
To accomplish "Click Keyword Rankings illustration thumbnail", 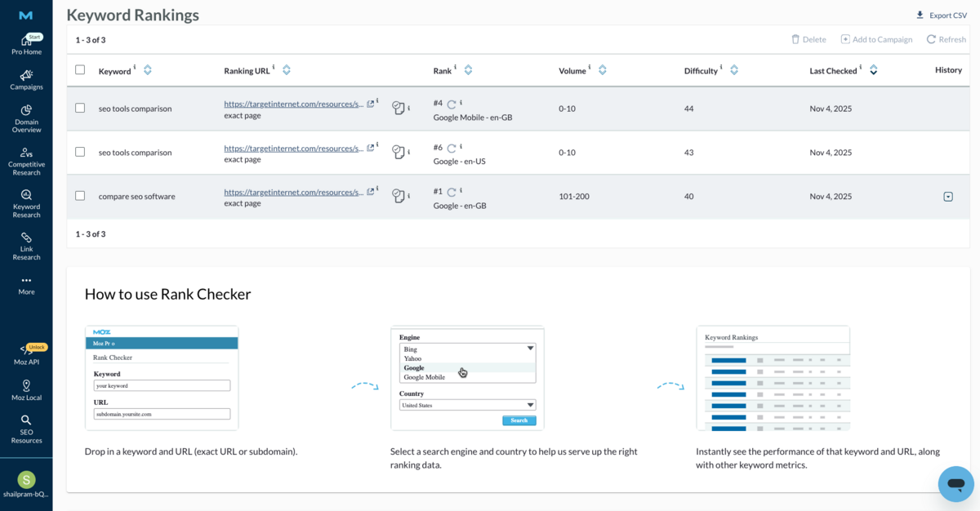I will (x=773, y=378).
